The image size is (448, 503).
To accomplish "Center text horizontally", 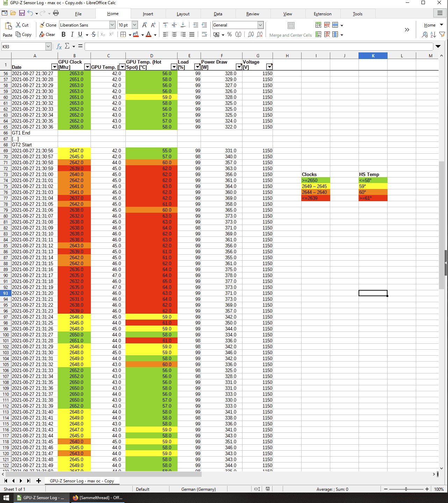I will tap(174, 35).
